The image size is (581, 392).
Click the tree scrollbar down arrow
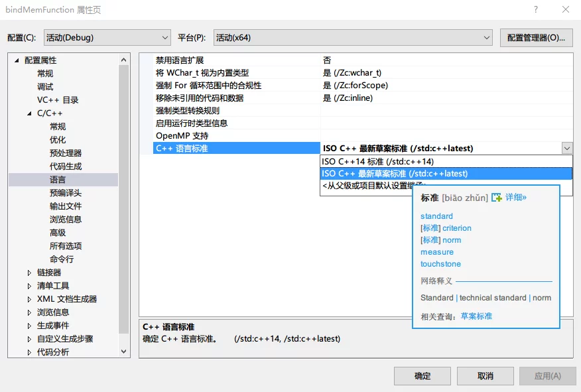[124, 352]
